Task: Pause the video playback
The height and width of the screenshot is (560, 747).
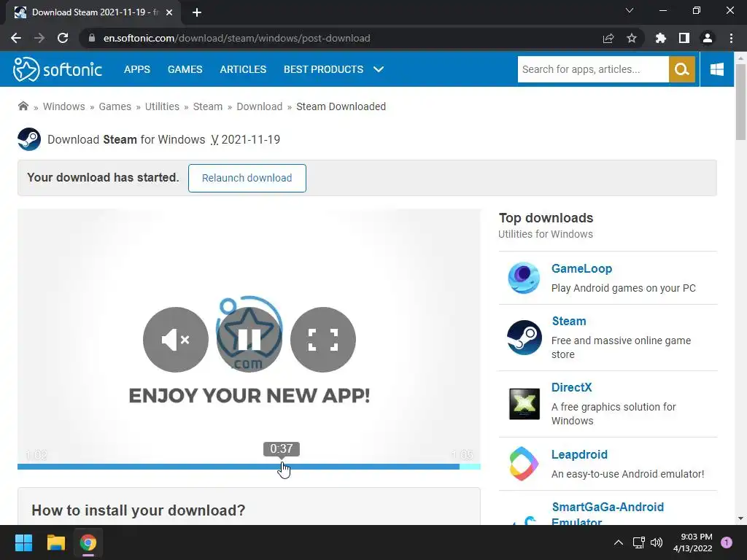Action: pos(249,340)
